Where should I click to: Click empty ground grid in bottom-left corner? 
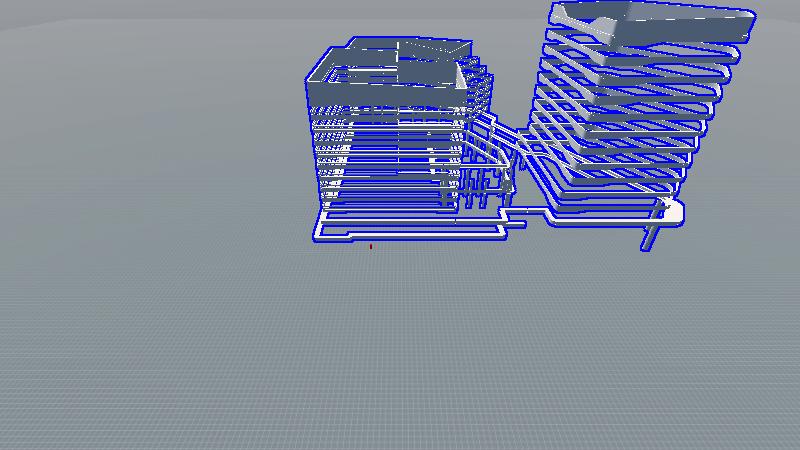pyautogui.click(x=80, y=400)
